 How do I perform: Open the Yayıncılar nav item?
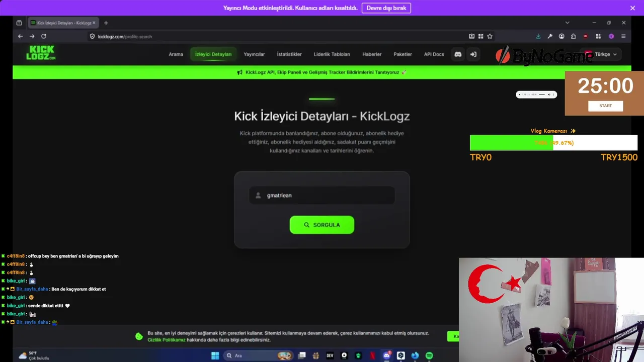(x=254, y=54)
